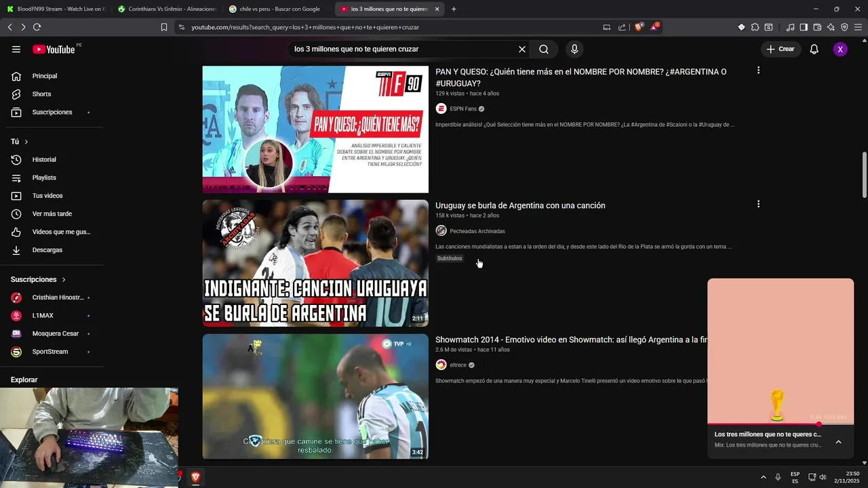Click the browser address bar URL
The image size is (868, 488).
point(305,27)
